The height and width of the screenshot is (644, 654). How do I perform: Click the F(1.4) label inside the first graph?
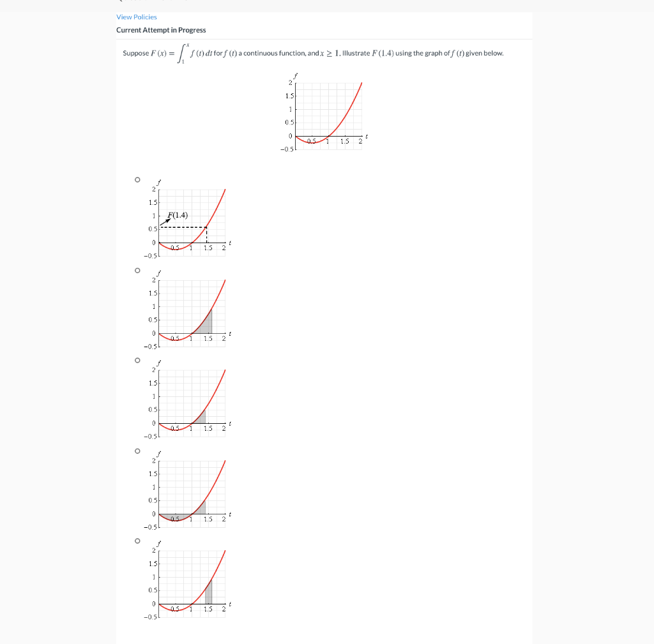(178, 215)
